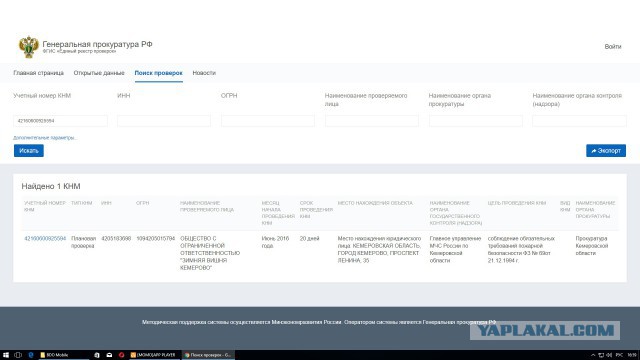Click the УЧЕТНЫЙ НОМЕР КНМ column header
The height and width of the screenshot is (360, 640).
(x=44, y=206)
